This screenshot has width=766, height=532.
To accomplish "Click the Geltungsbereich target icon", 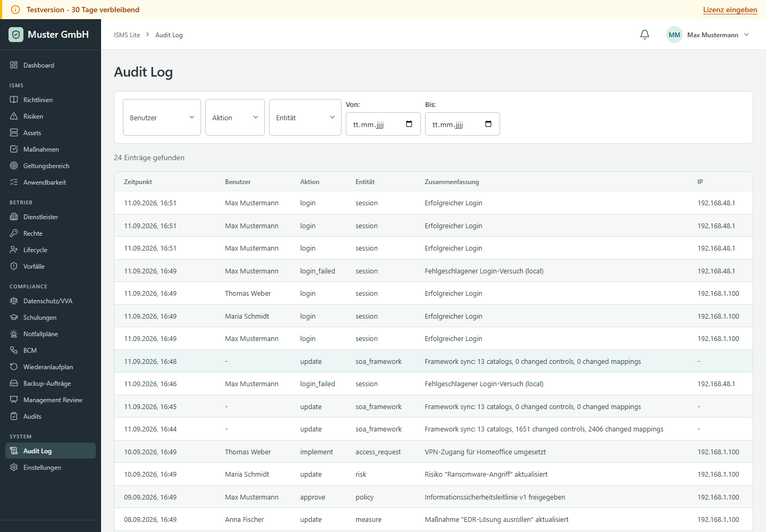I will pyautogui.click(x=14, y=165).
